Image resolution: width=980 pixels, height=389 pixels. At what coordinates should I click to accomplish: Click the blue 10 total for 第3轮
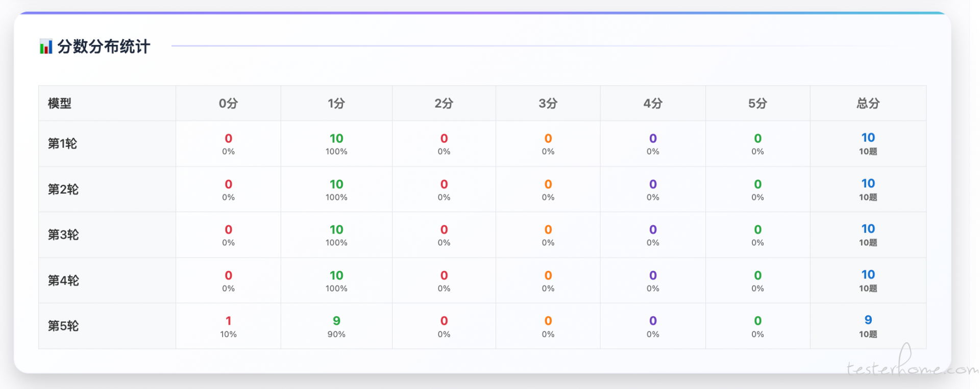click(x=868, y=229)
